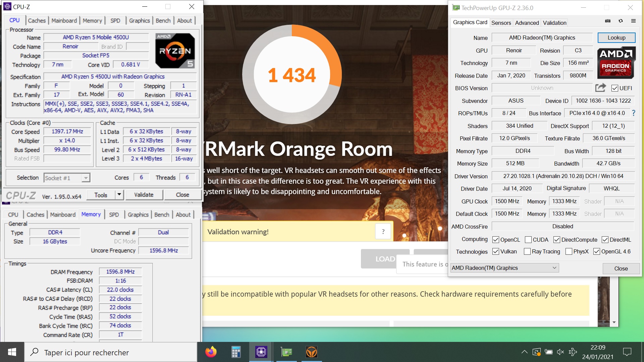Toggle the OpenCL checkbox
The width and height of the screenshot is (644, 362).
(x=495, y=240)
